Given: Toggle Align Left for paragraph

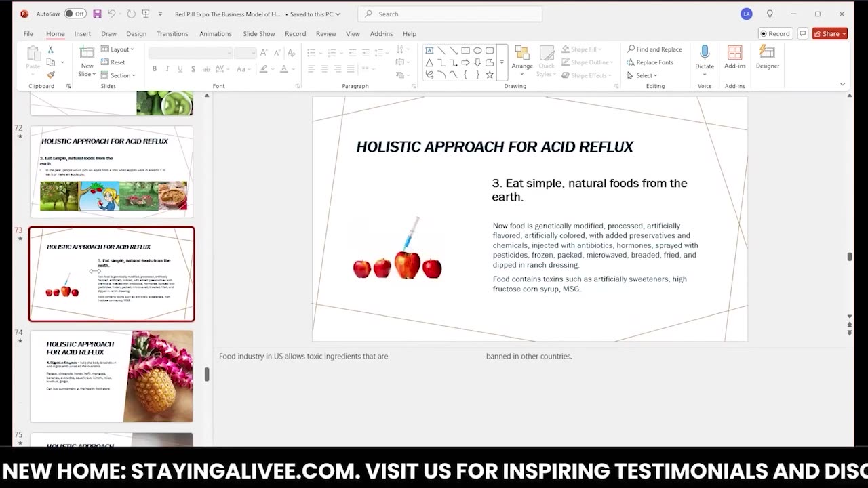Looking at the screenshot, I should coord(311,68).
